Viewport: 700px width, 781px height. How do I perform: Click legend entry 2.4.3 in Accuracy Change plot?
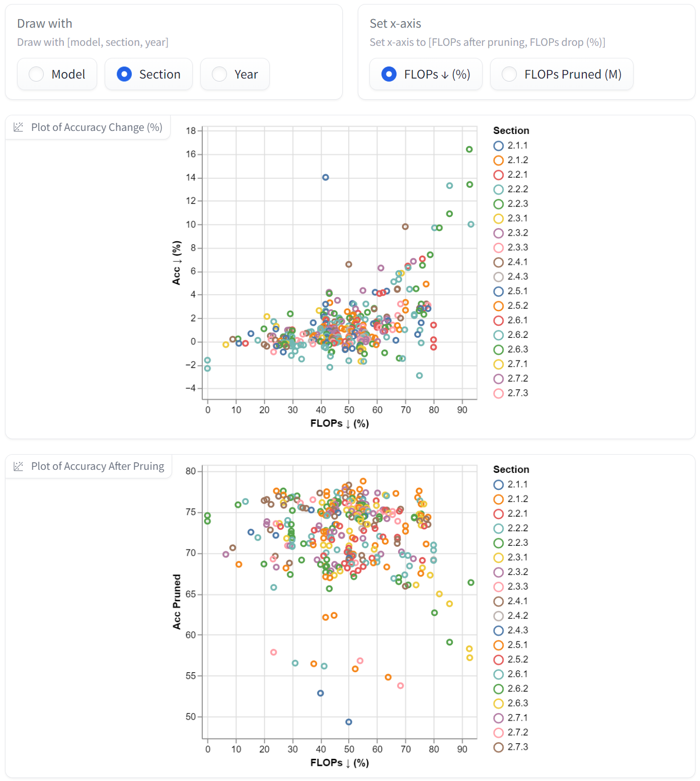coord(511,277)
